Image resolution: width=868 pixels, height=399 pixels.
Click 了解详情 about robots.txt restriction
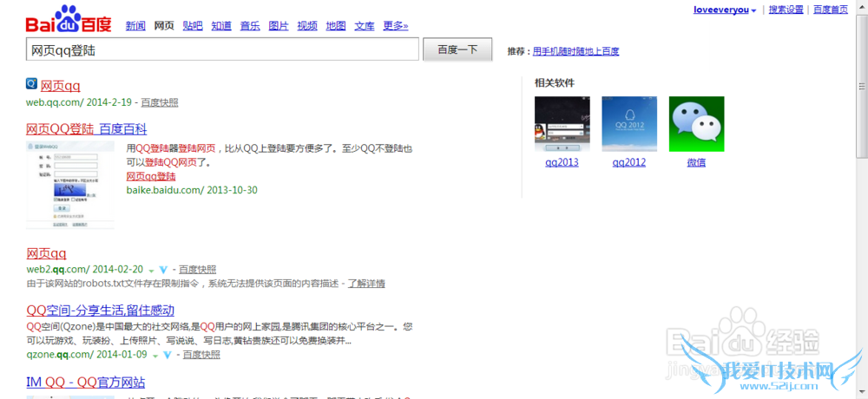366,284
